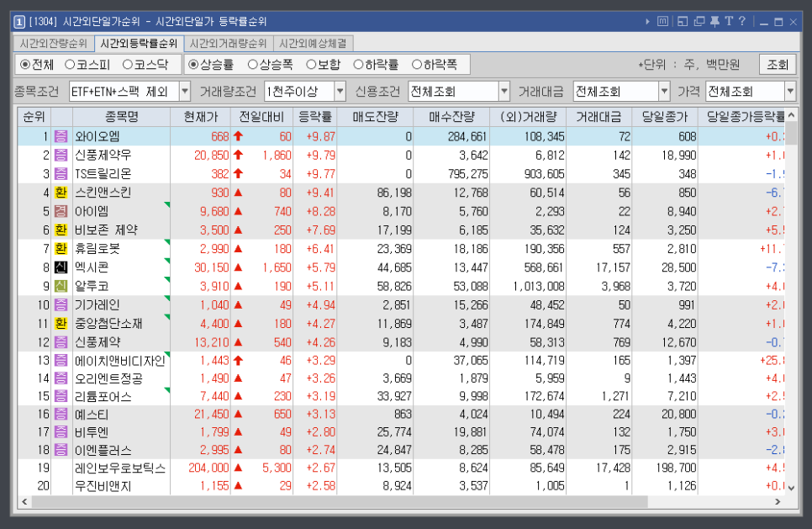The height and width of the screenshot is (529, 812).
Task: Select stock name 비투엔
Action: pyautogui.click(x=92, y=432)
